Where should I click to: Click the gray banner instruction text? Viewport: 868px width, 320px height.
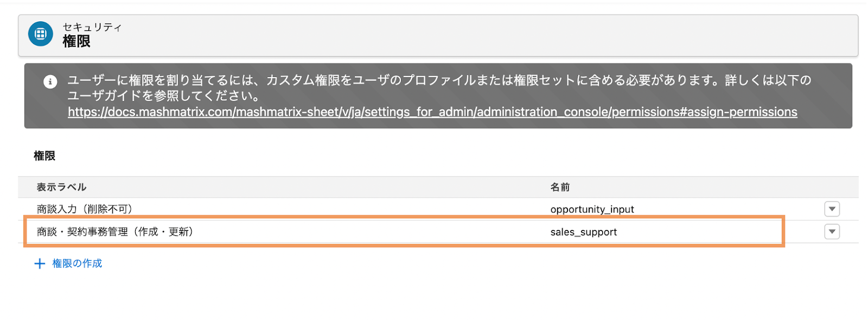point(439,88)
